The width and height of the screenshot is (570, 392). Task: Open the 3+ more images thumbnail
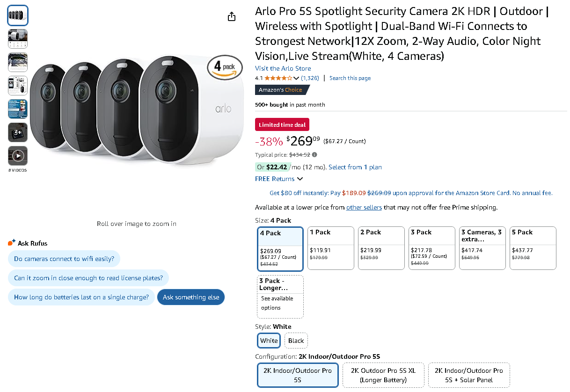click(18, 132)
